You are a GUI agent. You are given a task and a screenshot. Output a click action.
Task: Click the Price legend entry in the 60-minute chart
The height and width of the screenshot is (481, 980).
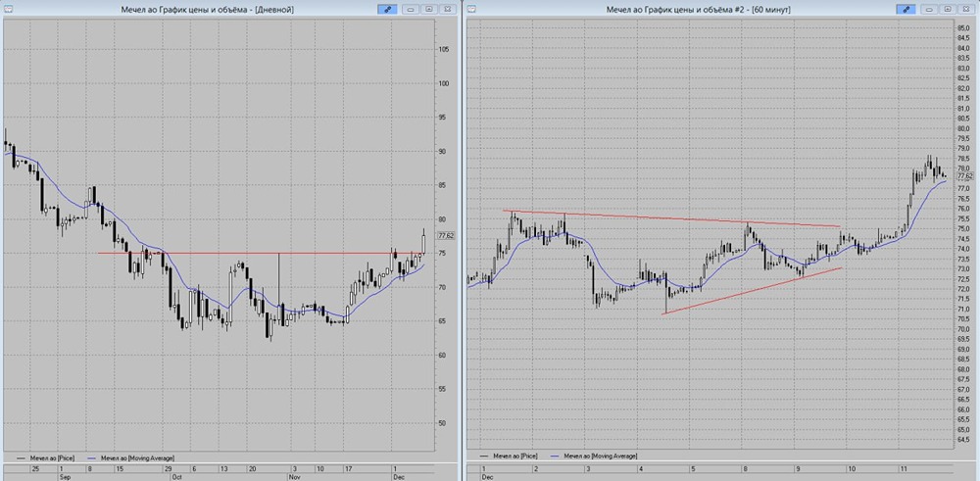[x=509, y=457]
